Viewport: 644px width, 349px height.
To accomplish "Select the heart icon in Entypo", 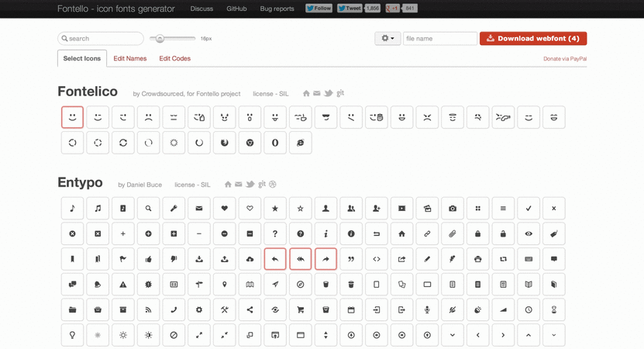I will pyautogui.click(x=224, y=209).
